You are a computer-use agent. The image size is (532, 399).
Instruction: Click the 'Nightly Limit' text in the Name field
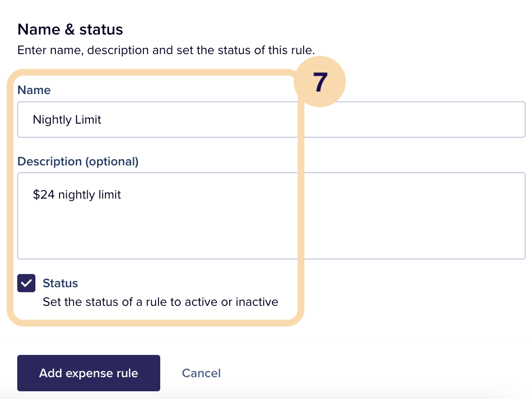[67, 120]
